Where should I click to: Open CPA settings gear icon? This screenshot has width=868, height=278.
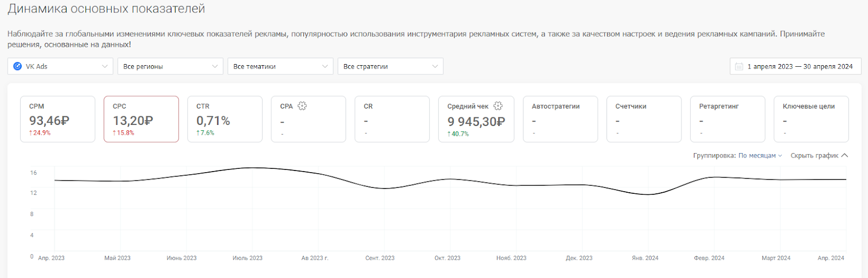click(x=302, y=106)
